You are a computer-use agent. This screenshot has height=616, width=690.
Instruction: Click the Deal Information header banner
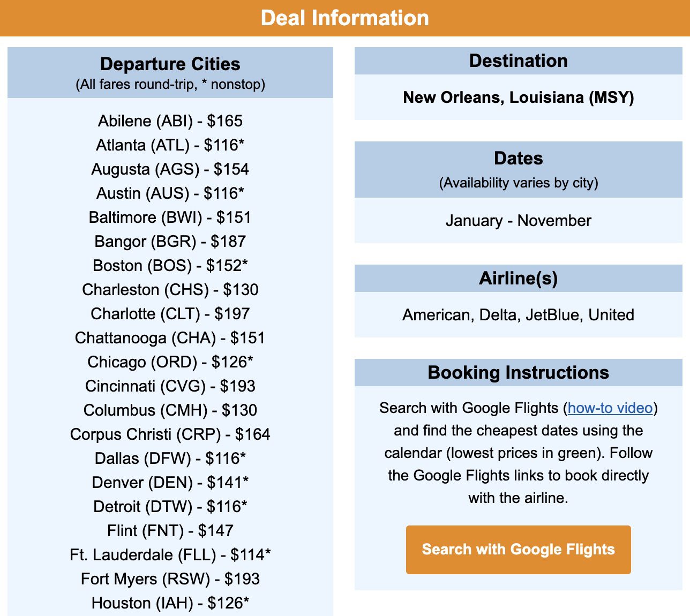point(345,18)
